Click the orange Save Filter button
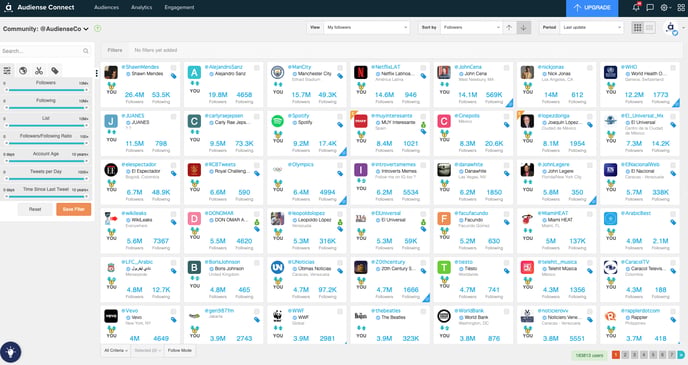This screenshot has width=688, height=365. pyautogui.click(x=73, y=209)
